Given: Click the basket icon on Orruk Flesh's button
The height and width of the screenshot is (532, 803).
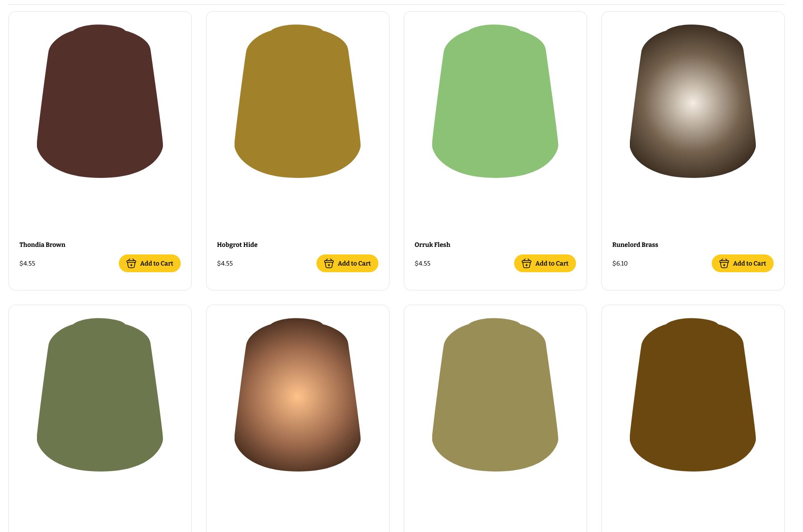Looking at the screenshot, I should [x=526, y=263].
